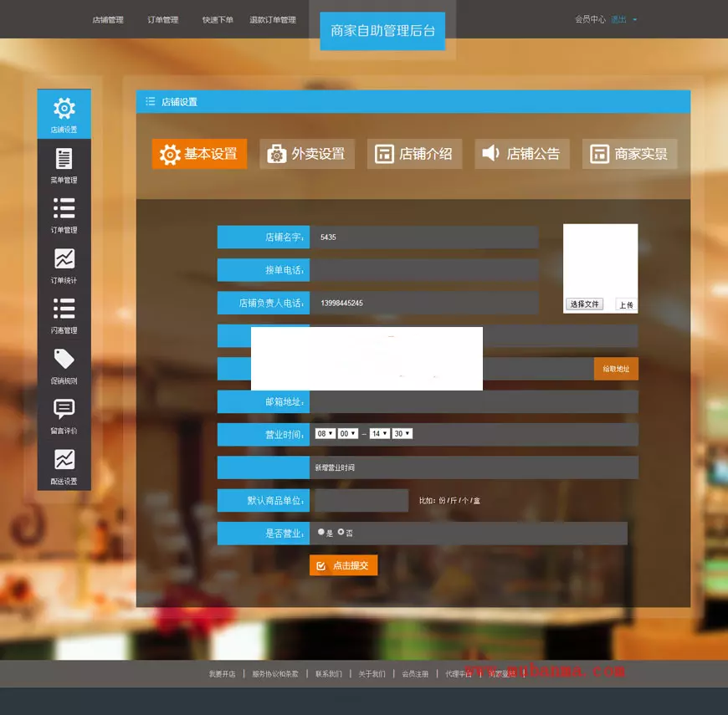Open the end hour dropdown showing 14
This screenshot has width=728, height=715.
point(380,433)
